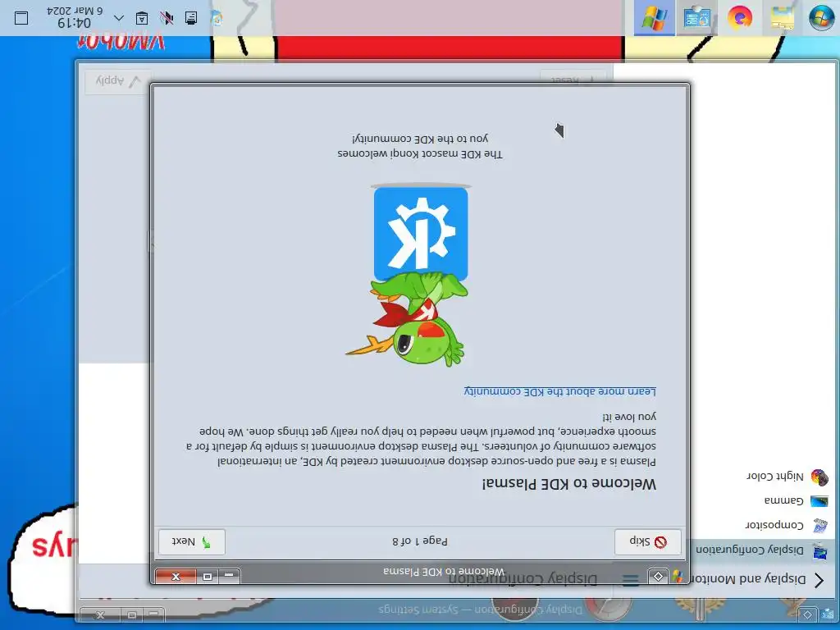Toggle pin button in System Settings title bar
Screen dimensions: 840x630
[x=808, y=614]
